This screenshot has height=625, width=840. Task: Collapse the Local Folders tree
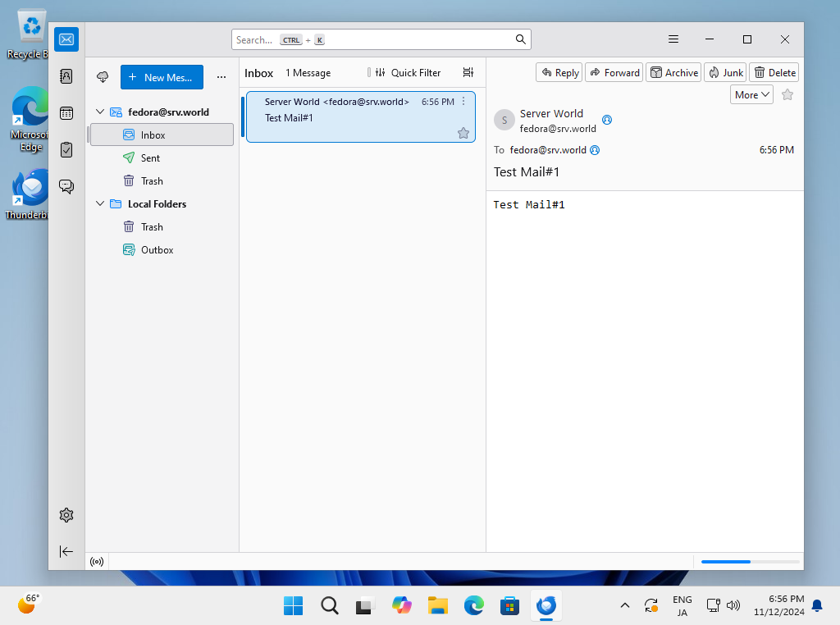pyautogui.click(x=99, y=203)
